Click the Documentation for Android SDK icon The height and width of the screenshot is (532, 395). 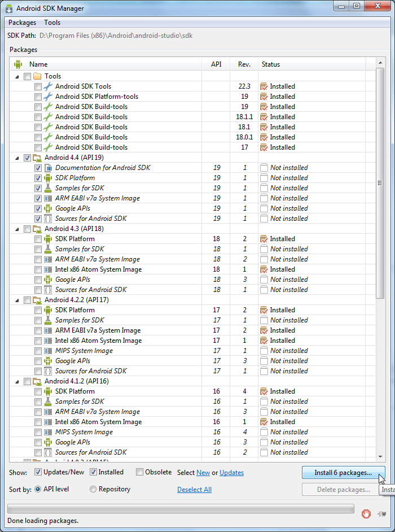pyautogui.click(x=48, y=168)
